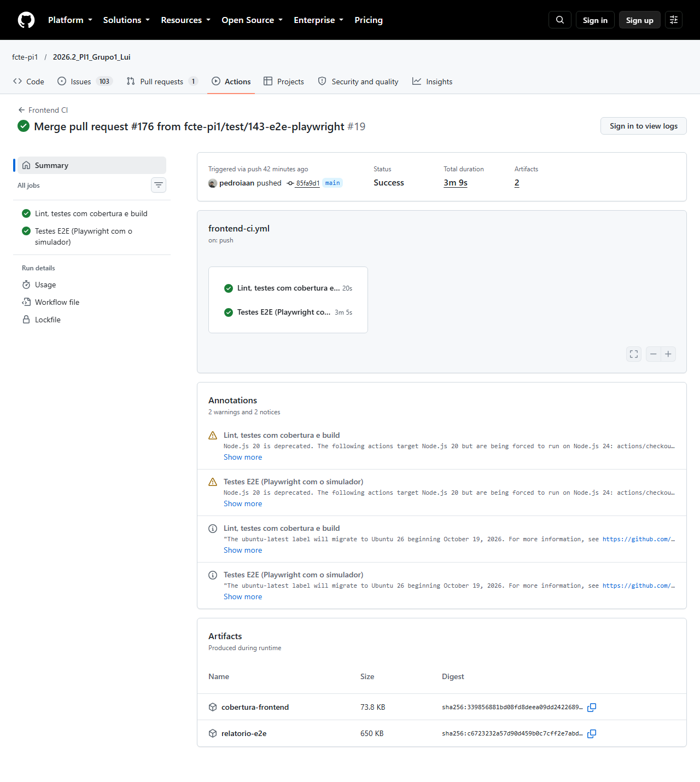Open the Resources dropdown

[x=185, y=20]
